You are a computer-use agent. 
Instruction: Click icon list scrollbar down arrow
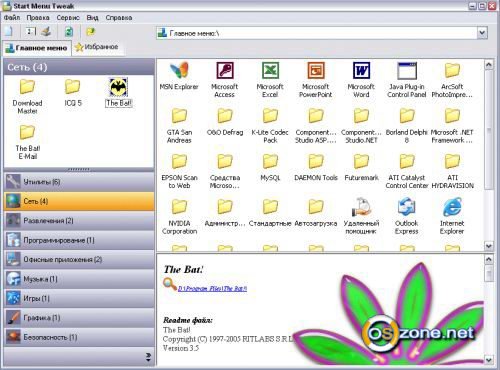click(x=488, y=246)
